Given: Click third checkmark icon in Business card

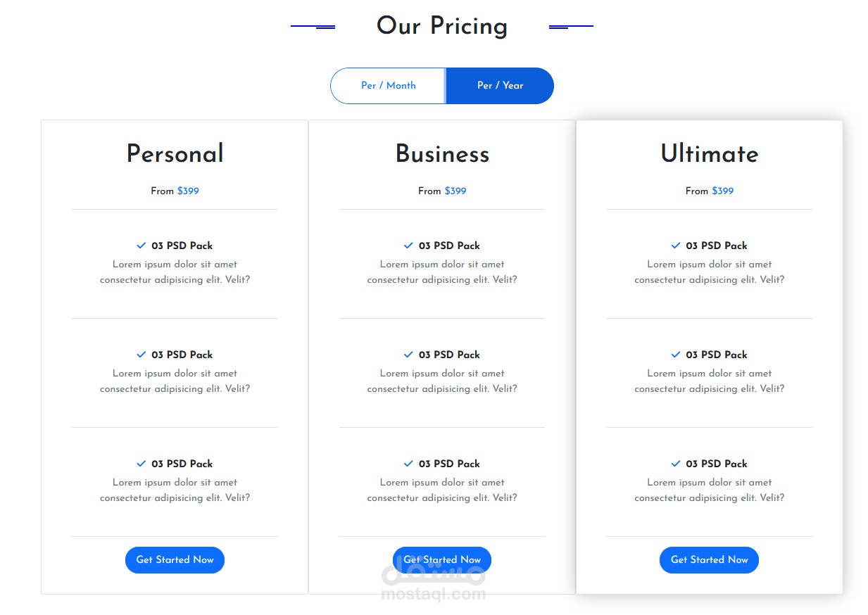Looking at the screenshot, I should point(408,464).
